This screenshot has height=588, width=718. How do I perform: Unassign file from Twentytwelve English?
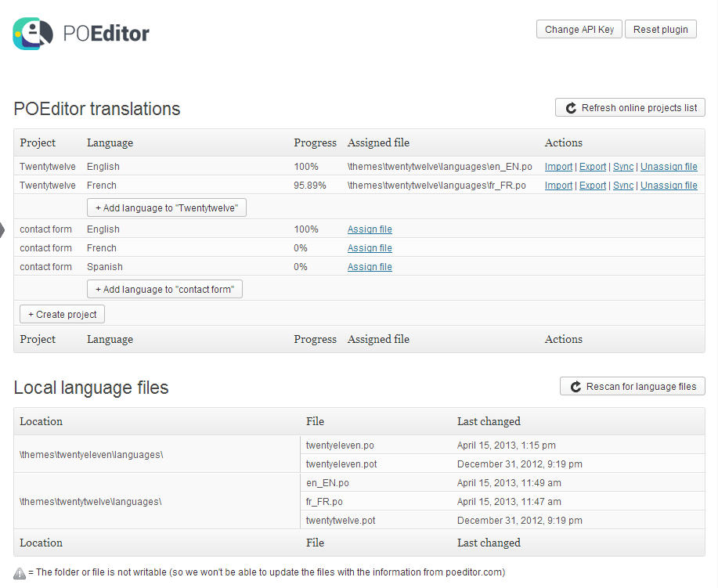(x=669, y=167)
